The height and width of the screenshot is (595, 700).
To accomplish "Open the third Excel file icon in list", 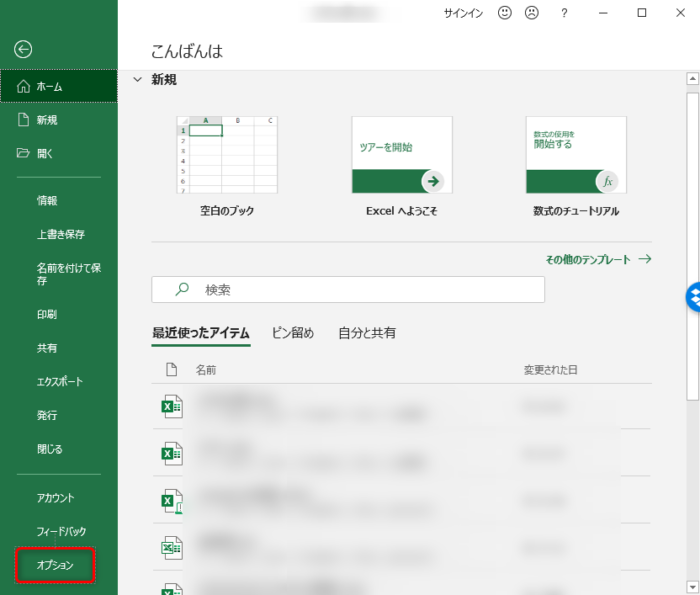I will 172,500.
